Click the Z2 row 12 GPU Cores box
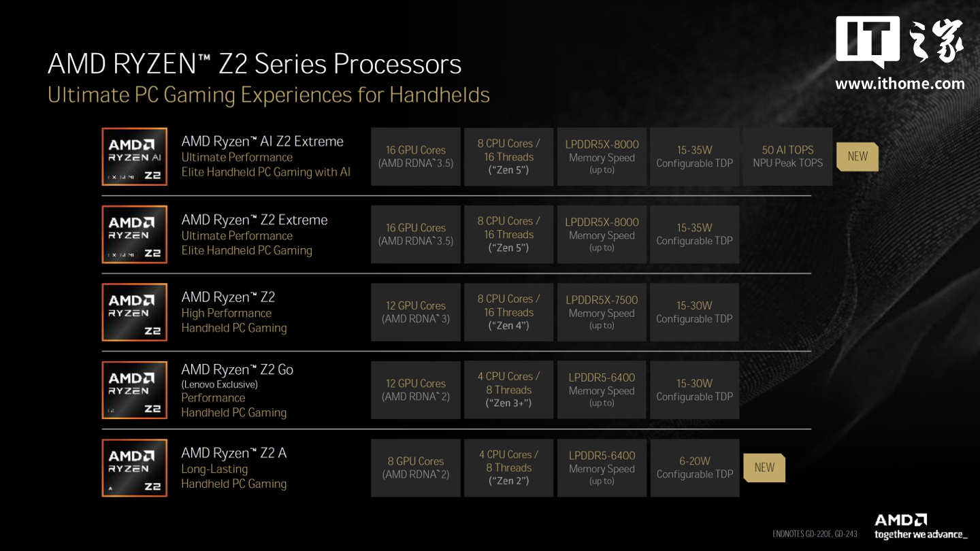 click(x=416, y=312)
